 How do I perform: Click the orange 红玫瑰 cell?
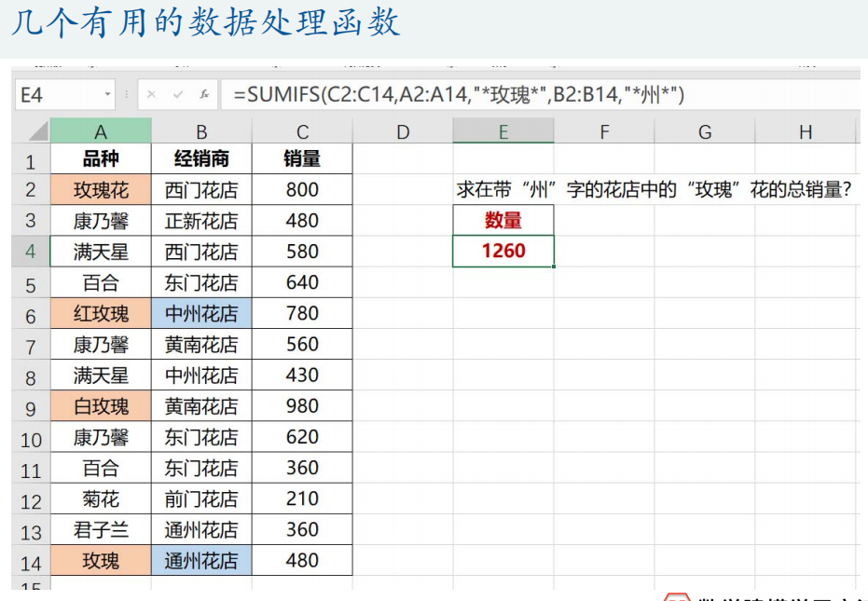(101, 314)
